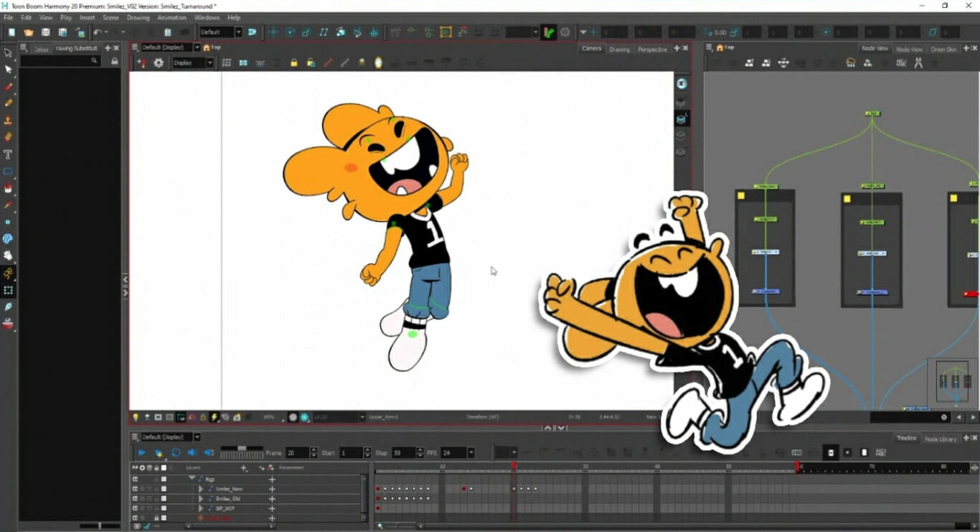Viewport: 980px width, 532px height.
Task: Expand the Smilez_Old layer
Action: coord(201,498)
